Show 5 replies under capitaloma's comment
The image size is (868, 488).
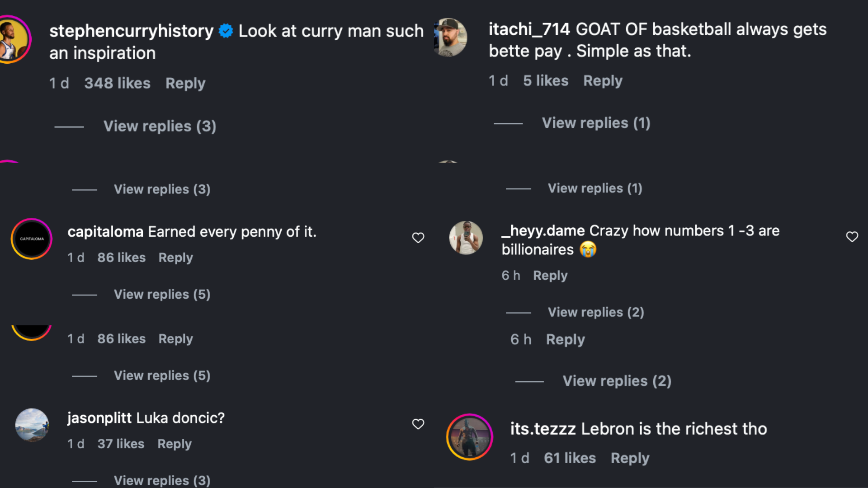162,294
